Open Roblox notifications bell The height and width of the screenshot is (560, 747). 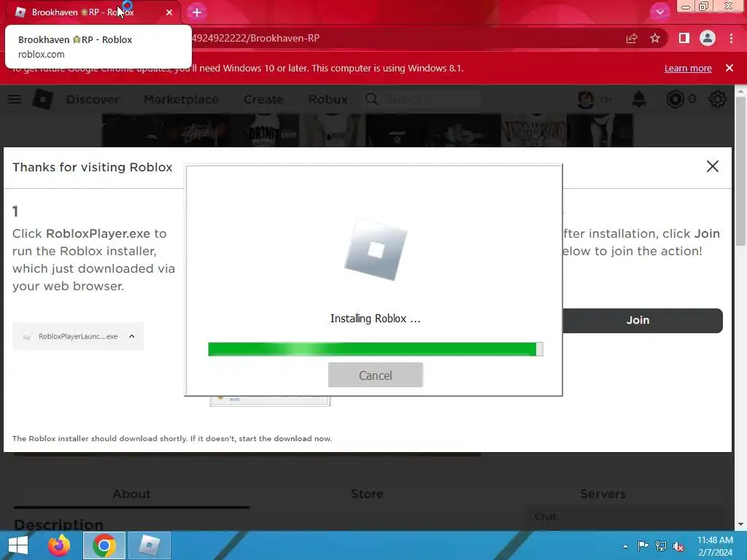pyautogui.click(x=639, y=99)
